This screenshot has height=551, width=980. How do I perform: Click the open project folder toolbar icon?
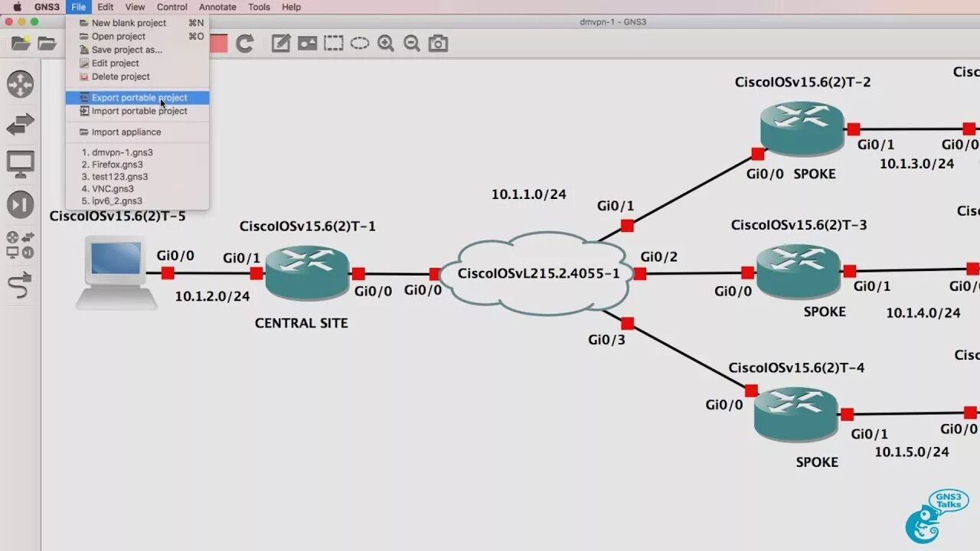tap(47, 44)
